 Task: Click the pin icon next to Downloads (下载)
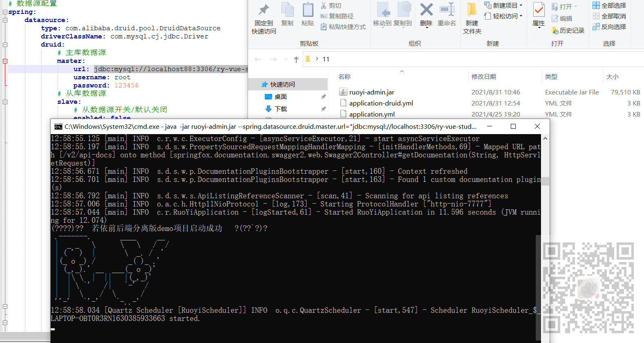[323, 109]
